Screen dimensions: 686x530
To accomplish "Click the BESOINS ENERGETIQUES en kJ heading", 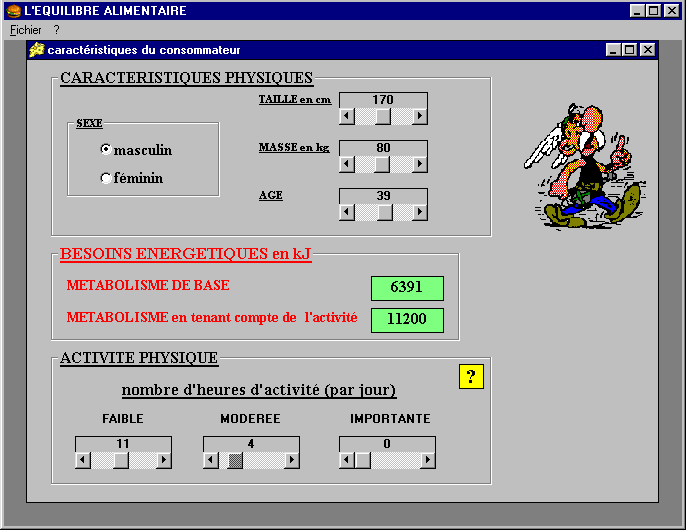I will (x=186, y=254).
